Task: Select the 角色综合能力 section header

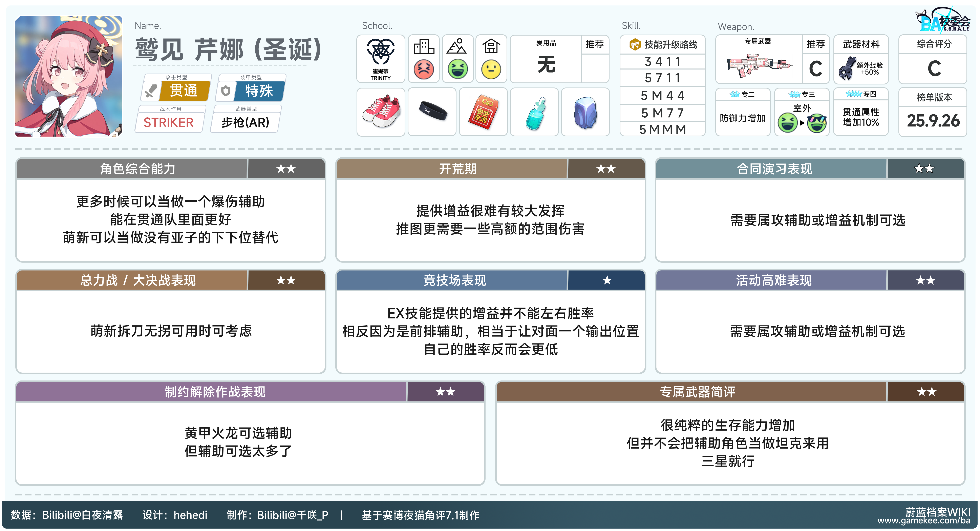Action: point(138,169)
